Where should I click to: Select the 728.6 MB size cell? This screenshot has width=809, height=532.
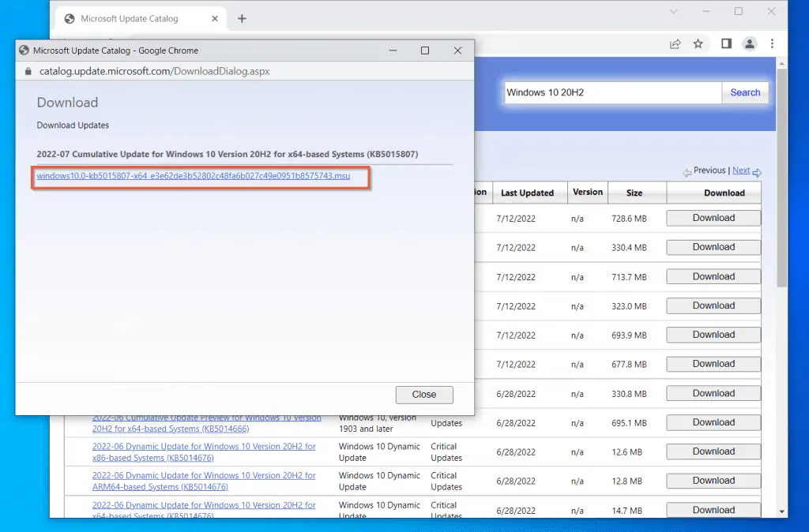[x=629, y=219]
